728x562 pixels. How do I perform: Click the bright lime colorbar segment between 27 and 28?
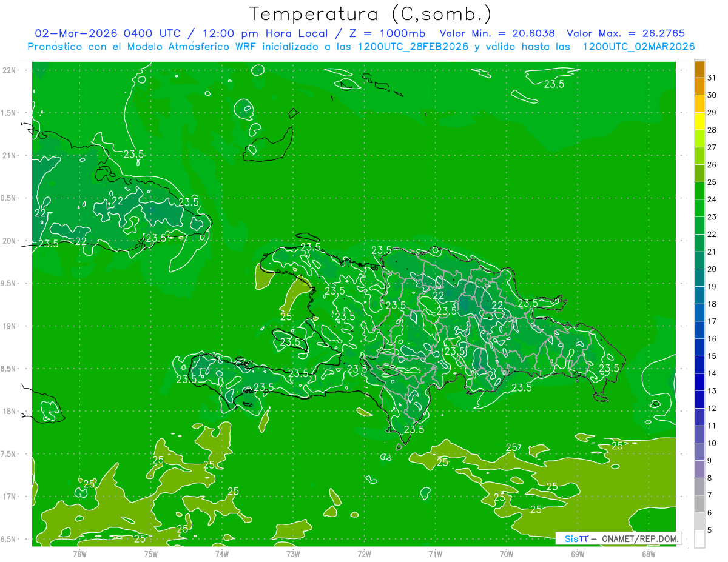pyautogui.click(x=699, y=139)
